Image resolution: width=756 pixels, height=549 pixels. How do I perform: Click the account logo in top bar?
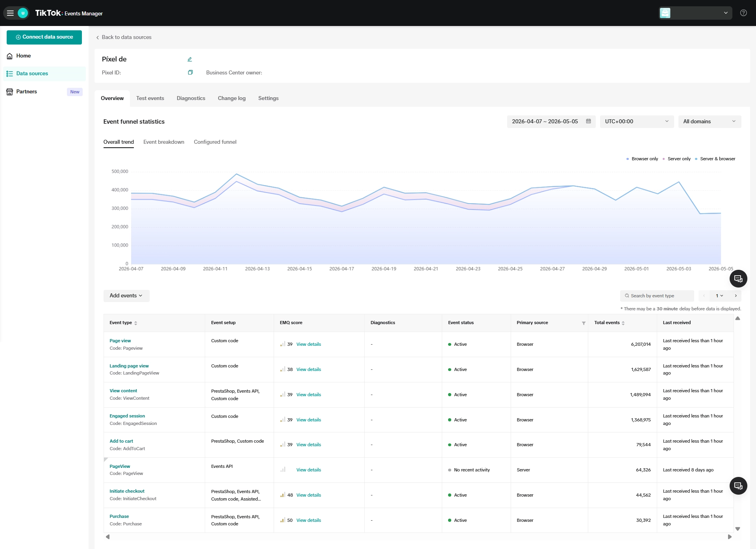click(665, 13)
